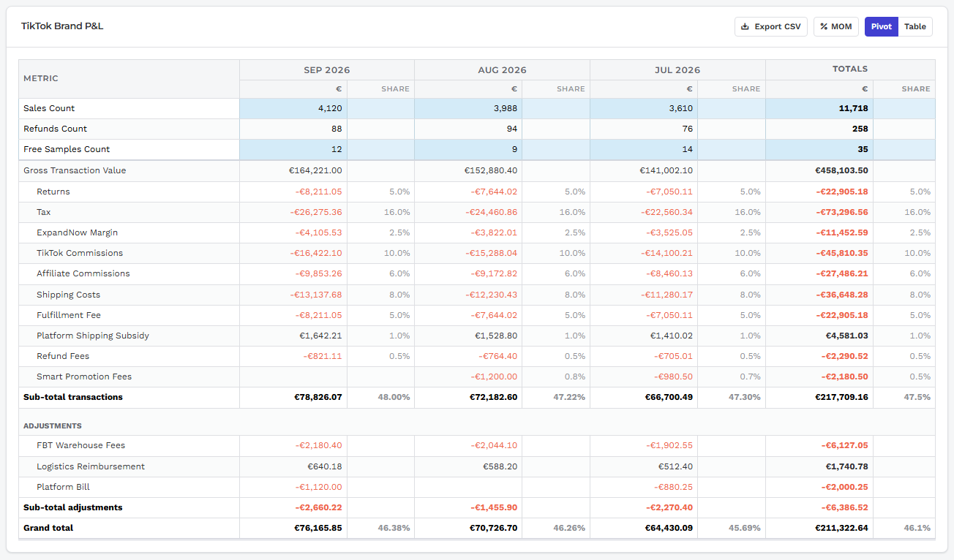Select the Refund Fees row label
This screenshot has width=954, height=560.
(x=63, y=356)
